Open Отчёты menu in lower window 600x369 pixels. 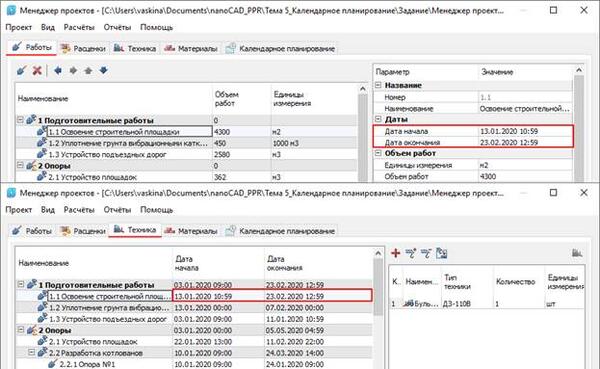[117, 210]
